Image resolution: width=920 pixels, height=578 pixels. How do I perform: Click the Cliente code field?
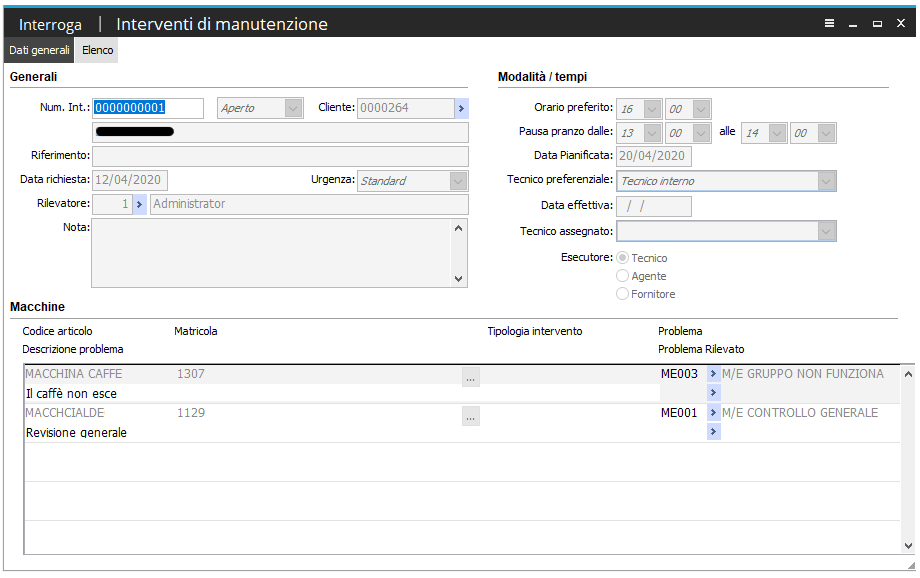pyautogui.click(x=406, y=108)
